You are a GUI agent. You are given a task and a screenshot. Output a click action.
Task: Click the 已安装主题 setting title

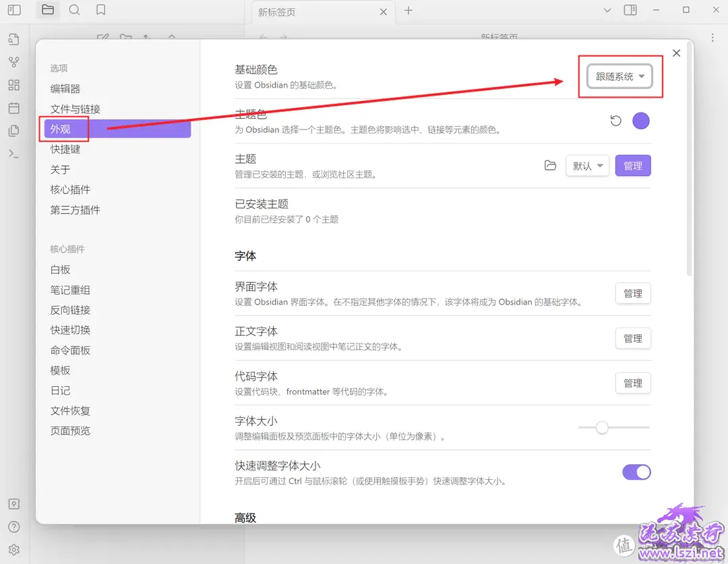(262, 203)
